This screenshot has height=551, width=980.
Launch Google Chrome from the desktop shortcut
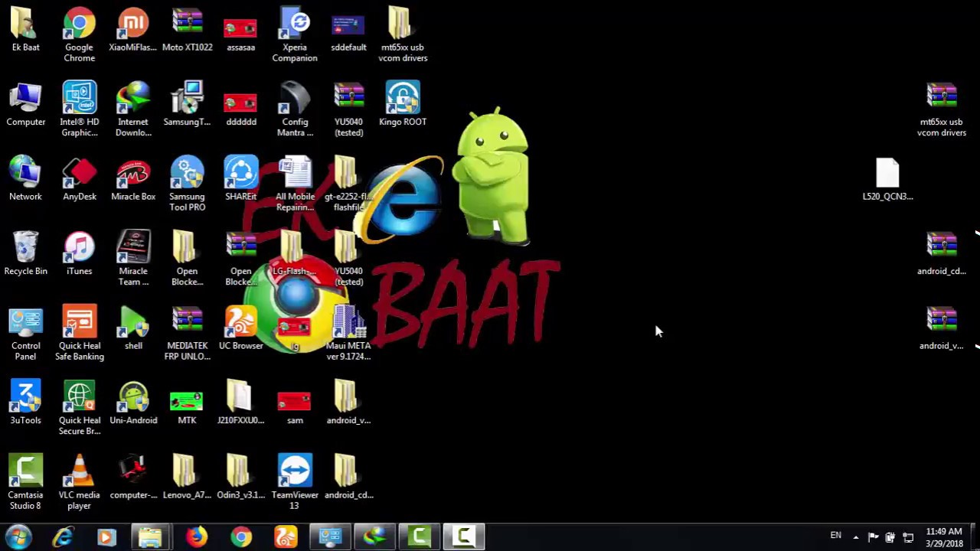point(80,35)
